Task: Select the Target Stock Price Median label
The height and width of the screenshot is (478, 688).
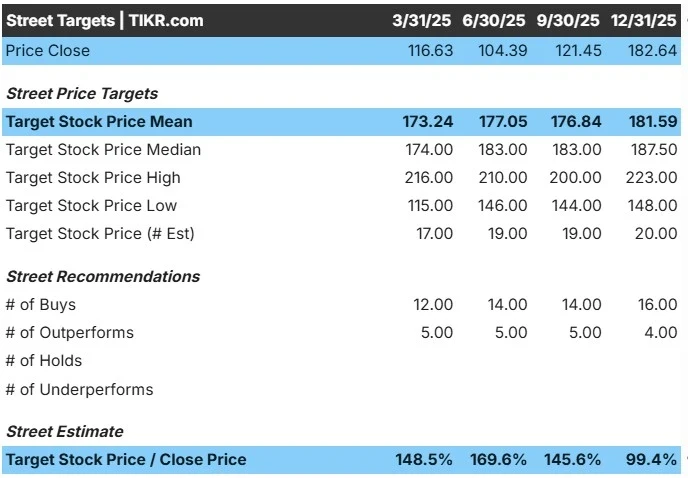Action: click(x=103, y=150)
